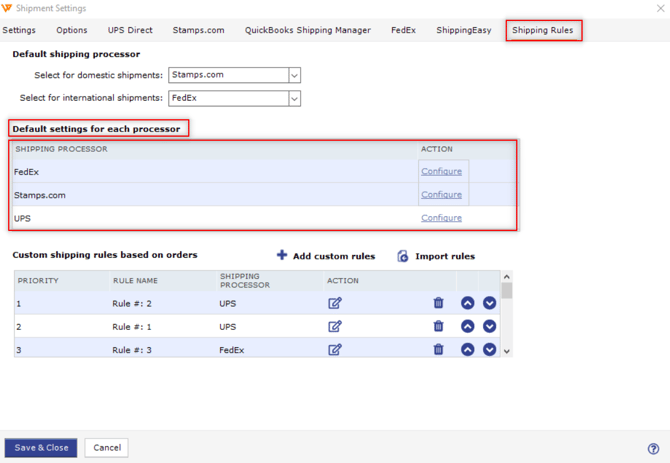Open international shipments processor dropdown
Viewport: 670px width, 463px height.
pyautogui.click(x=294, y=98)
